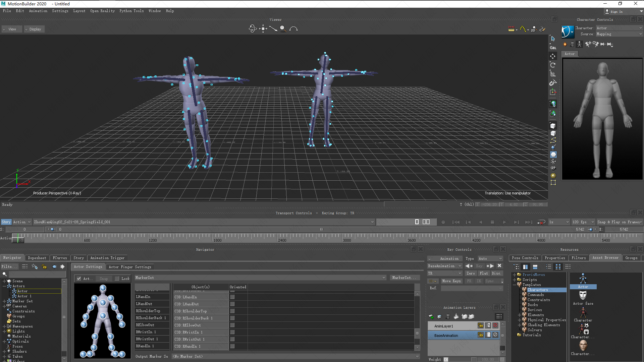The height and width of the screenshot is (362, 644).
Task: Open the Python Tools menu
Action: pos(131,11)
